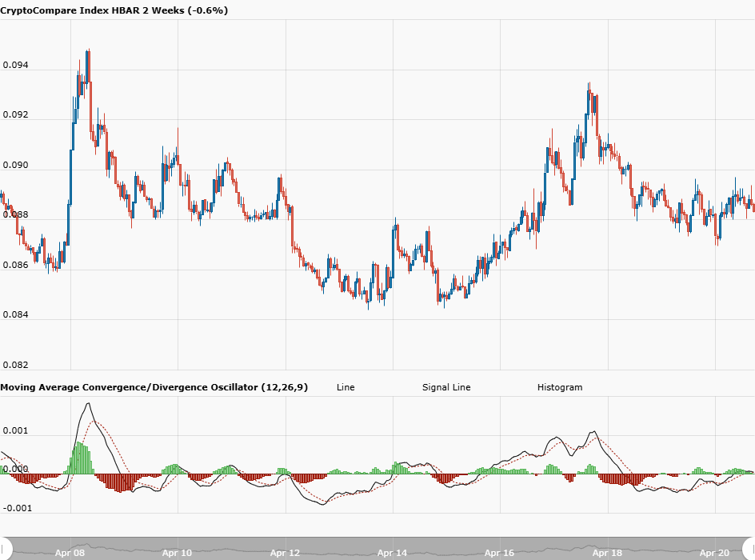Click Apr 10 on the bottom range navigator
Image resolution: width=755 pixels, height=560 pixels.
(177, 552)
